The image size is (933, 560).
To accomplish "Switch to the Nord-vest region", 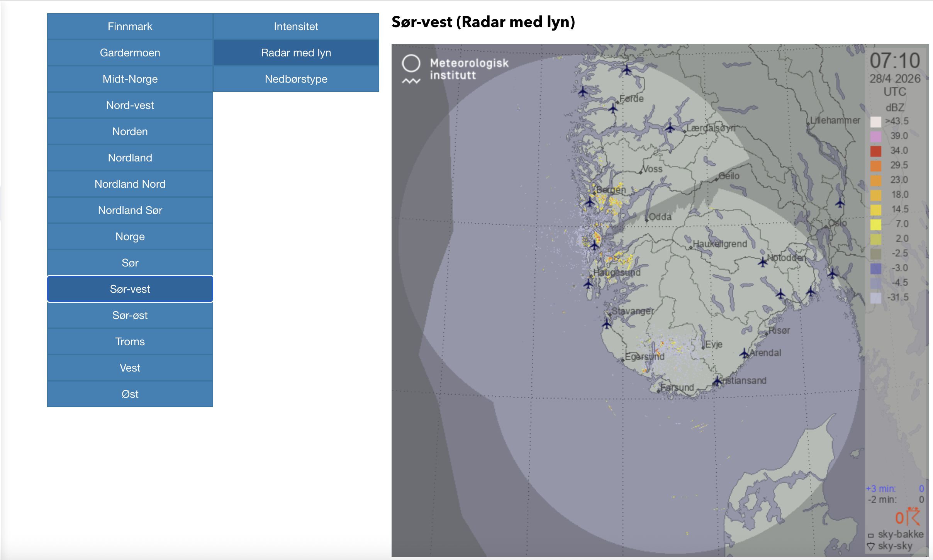I will tap(130, 105).
